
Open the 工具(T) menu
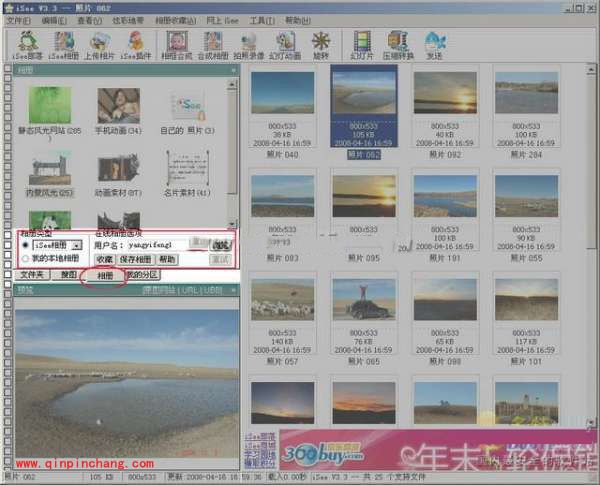click(262, 20)
